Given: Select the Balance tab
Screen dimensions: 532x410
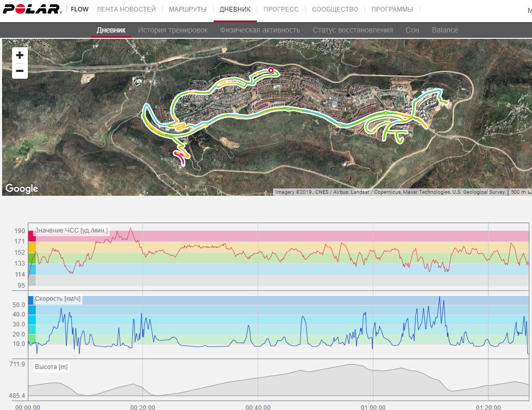Looking at the screenshot, I should (x=445, y=30).
